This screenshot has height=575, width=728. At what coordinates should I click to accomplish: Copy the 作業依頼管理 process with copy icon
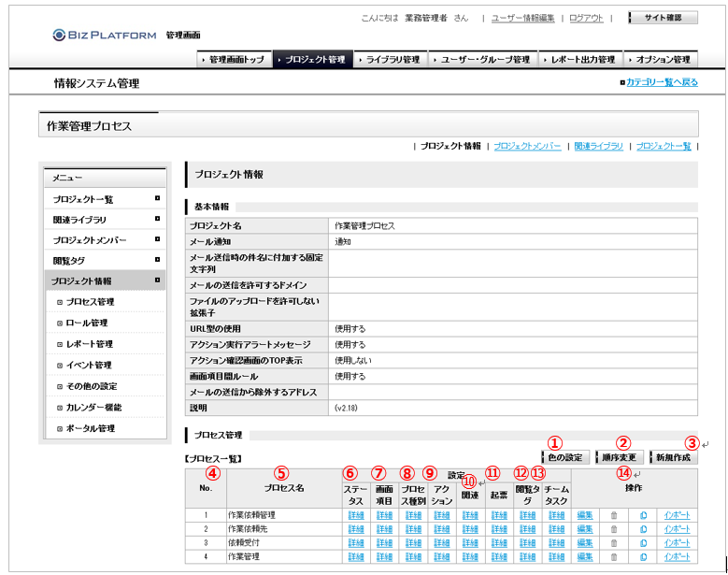(x=643, y=515)
